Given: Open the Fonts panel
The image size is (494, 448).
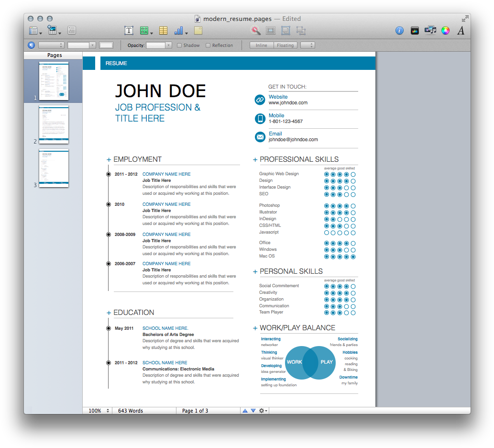Looking at the screenshot, I should click(x=461, y=31).
